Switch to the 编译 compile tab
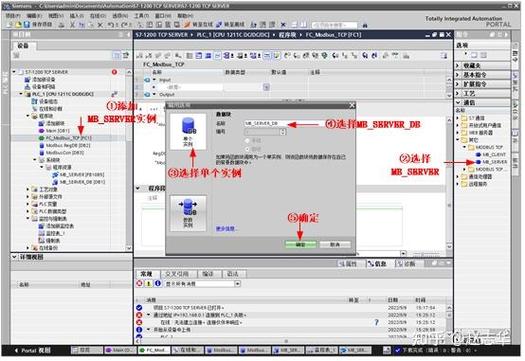The height and width of the screenshot is (361, 525). 208,274
